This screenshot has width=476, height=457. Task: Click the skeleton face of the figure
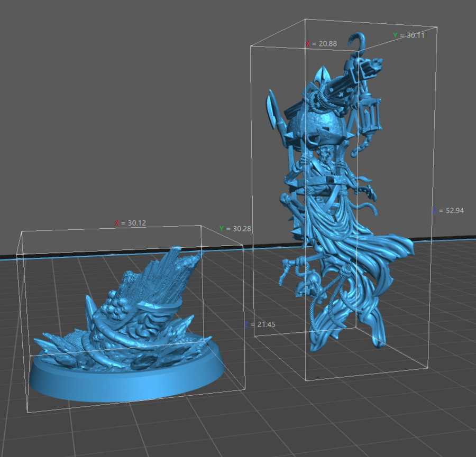(x=324, y=157)
